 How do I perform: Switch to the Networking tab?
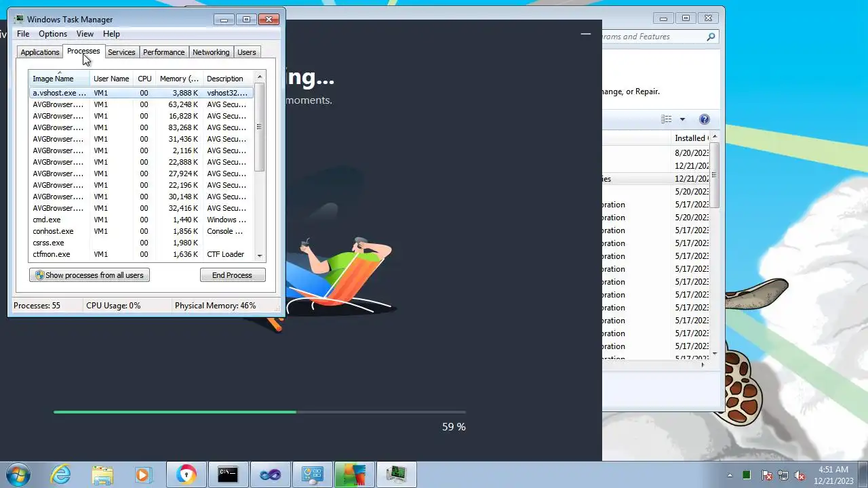[x=211, y=52]
